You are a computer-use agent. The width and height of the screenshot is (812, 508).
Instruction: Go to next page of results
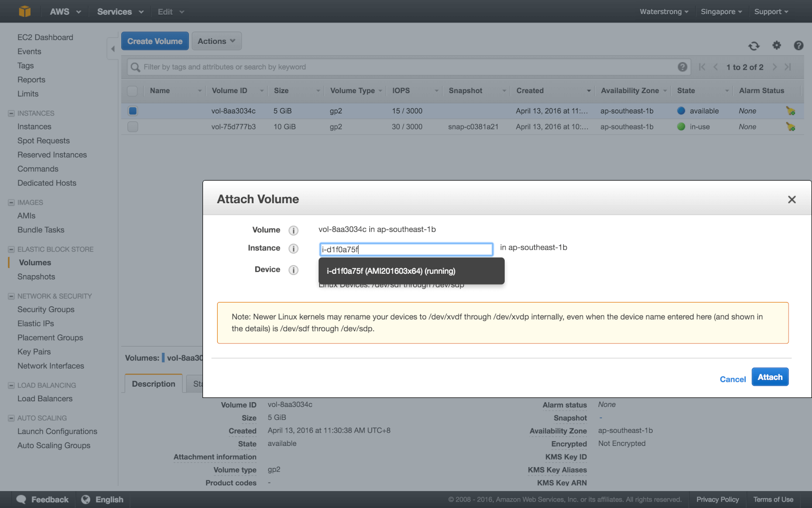774,67
